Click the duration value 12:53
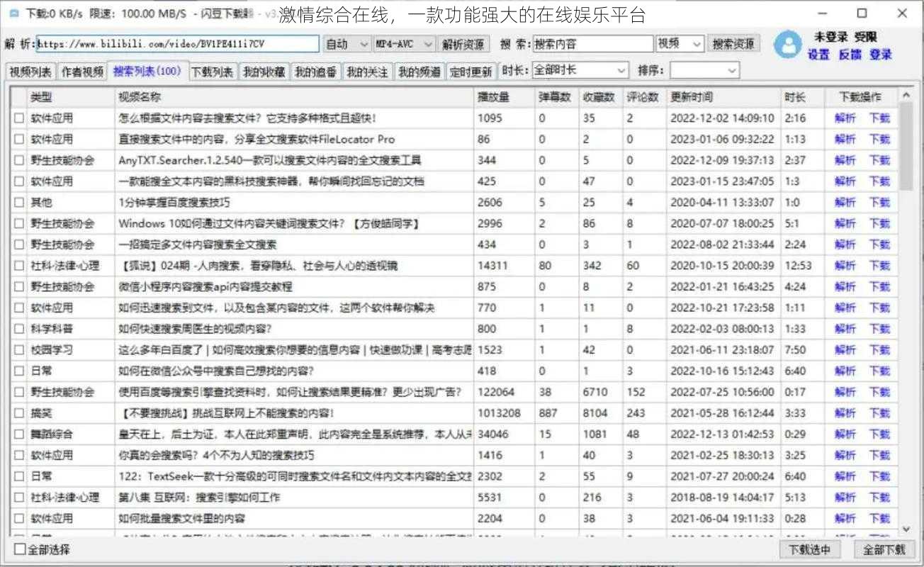Viewport: 924px width, 567px height. tap(798, 266)
